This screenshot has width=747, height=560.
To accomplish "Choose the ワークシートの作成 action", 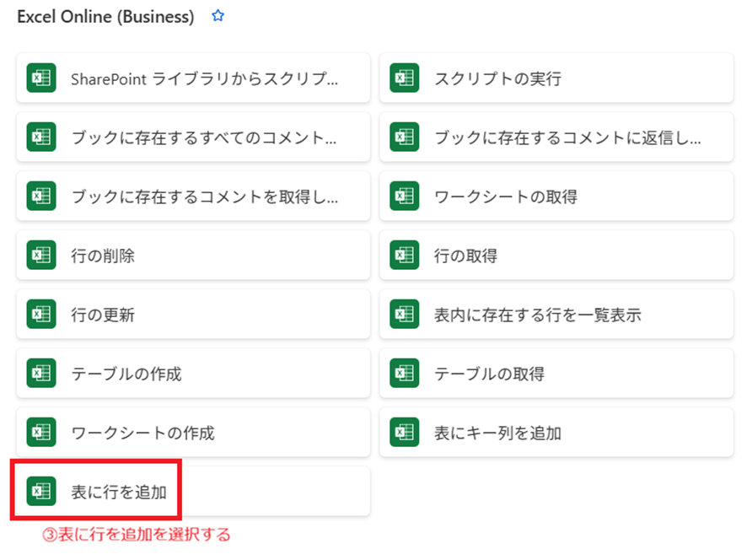I will [143, 433].
